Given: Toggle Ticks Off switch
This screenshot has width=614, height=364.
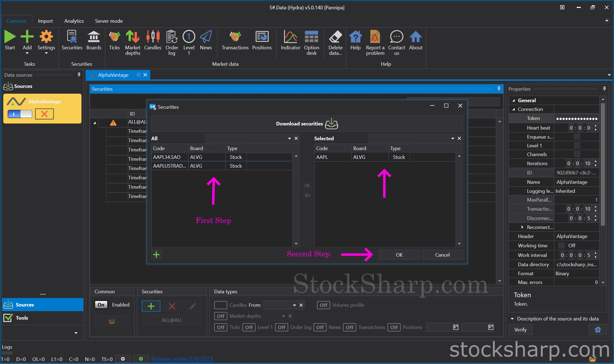Looking at the screenshot, I should 220,327.
